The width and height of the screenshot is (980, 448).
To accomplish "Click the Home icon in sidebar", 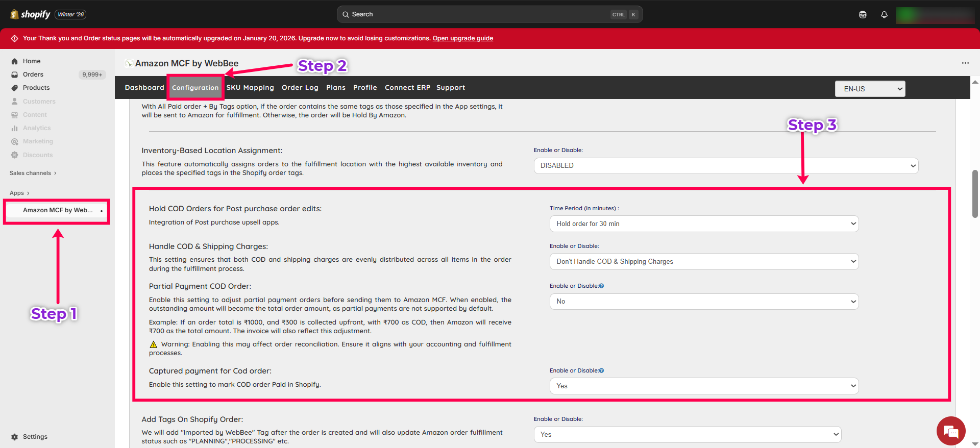I will click(15, 61).
